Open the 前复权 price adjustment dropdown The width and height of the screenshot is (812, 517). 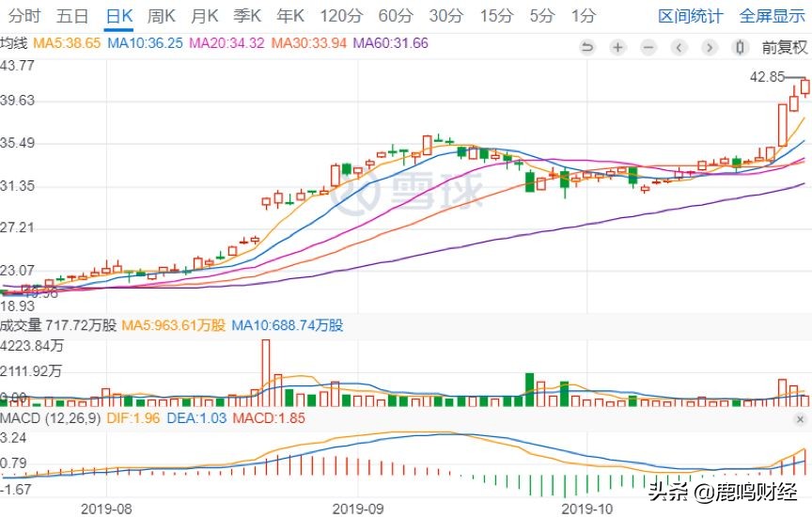[x=784, y=47]
